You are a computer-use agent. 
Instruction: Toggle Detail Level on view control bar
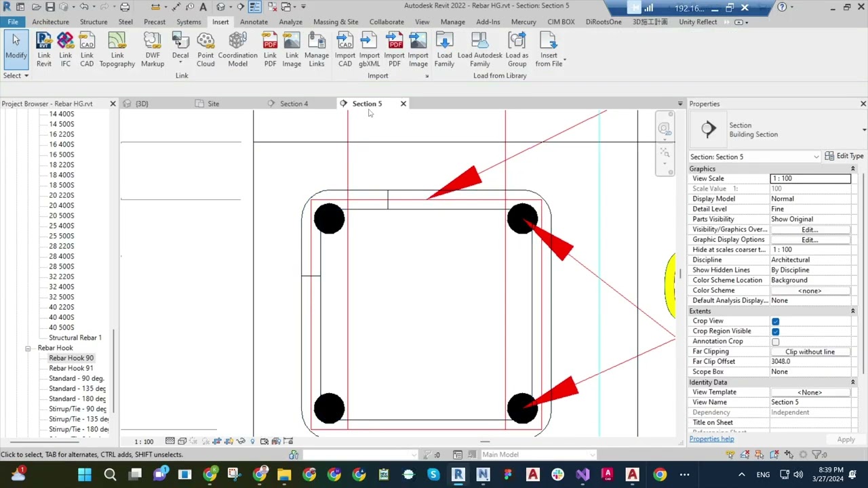point(170,441)
